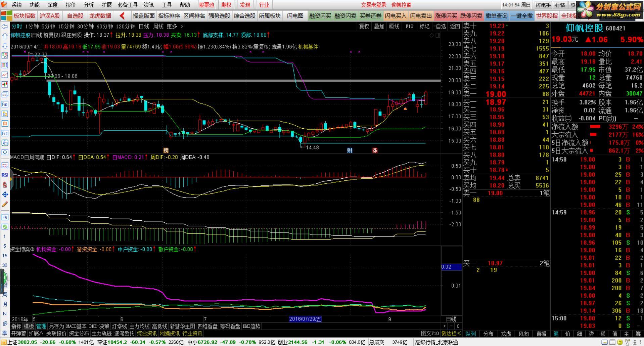Click the 闪电手 button in top bar
Image resolution: width=644 pixels, height=346 pixels.
click(x=543, y=5)
